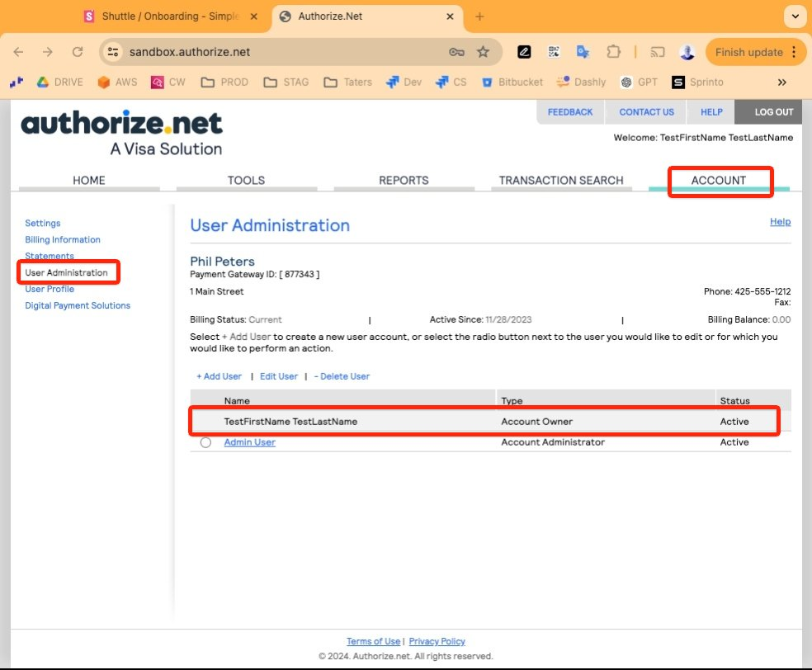The image size is (812, 670).
Task: Open the Extensions puzzle icon
Action: (x=613, y=52)
